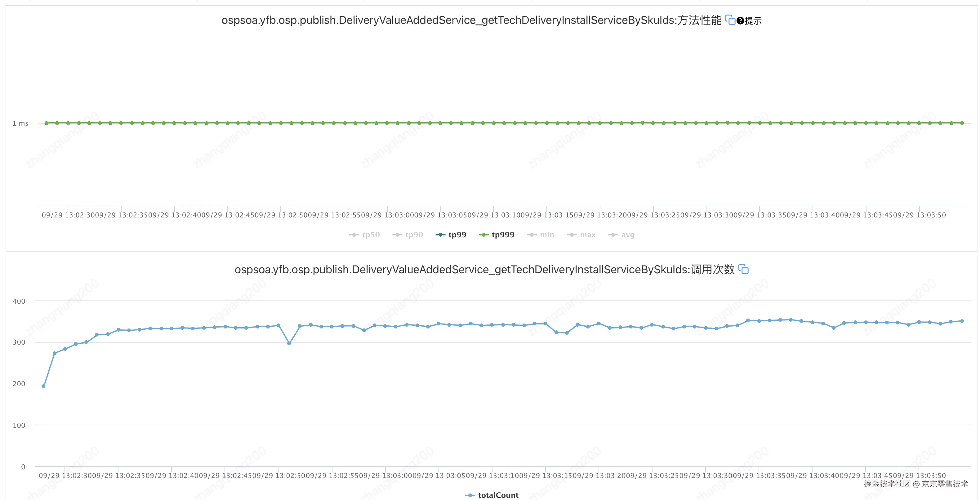Click the lowest totalCount point near 200
This screenshot has height=500, width=980.
click(43, 386)
